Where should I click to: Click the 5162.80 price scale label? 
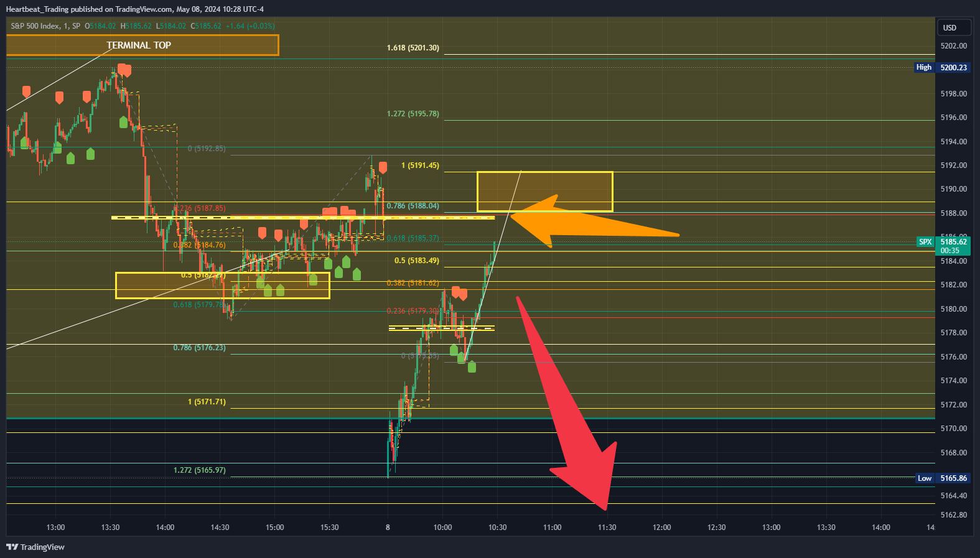point(954,515)
